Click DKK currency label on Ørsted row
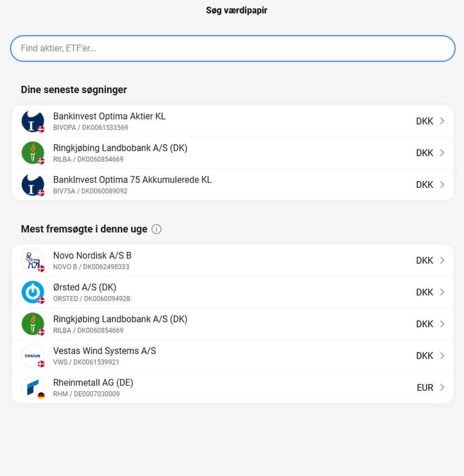Image resolution: width=464 pixels, height=476 pixels. click(425, 292)
